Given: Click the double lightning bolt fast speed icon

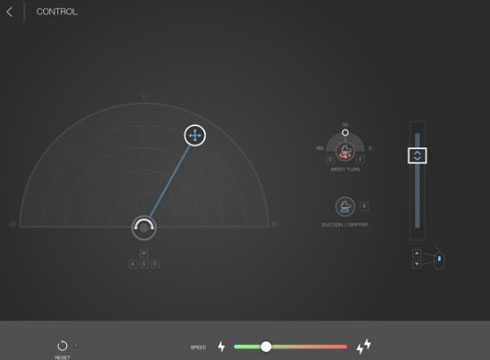Looking at the screenshot, I should click(x=364, y=346).
